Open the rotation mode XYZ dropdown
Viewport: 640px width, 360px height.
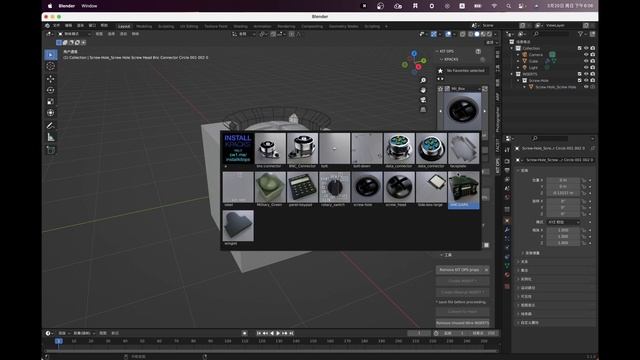pyautogui.click(x=563, y=222)
